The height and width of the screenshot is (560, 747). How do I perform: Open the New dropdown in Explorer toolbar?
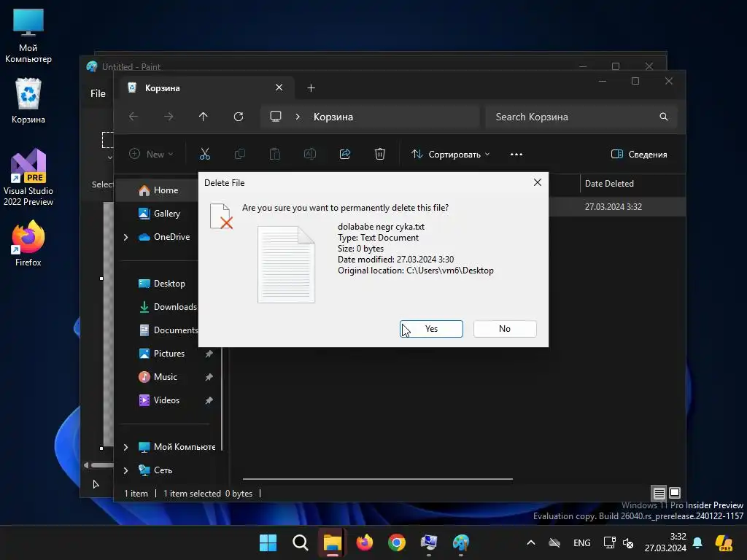click(x=152, y=155)
